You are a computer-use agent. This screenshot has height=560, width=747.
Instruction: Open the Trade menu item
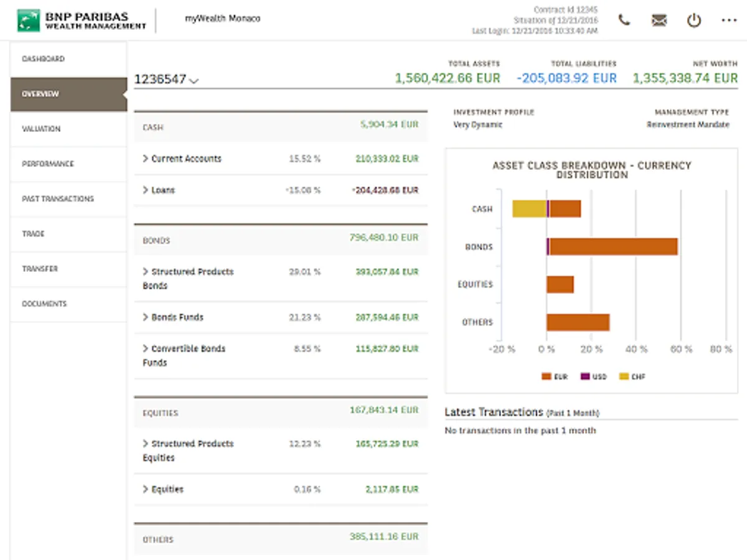68,234
